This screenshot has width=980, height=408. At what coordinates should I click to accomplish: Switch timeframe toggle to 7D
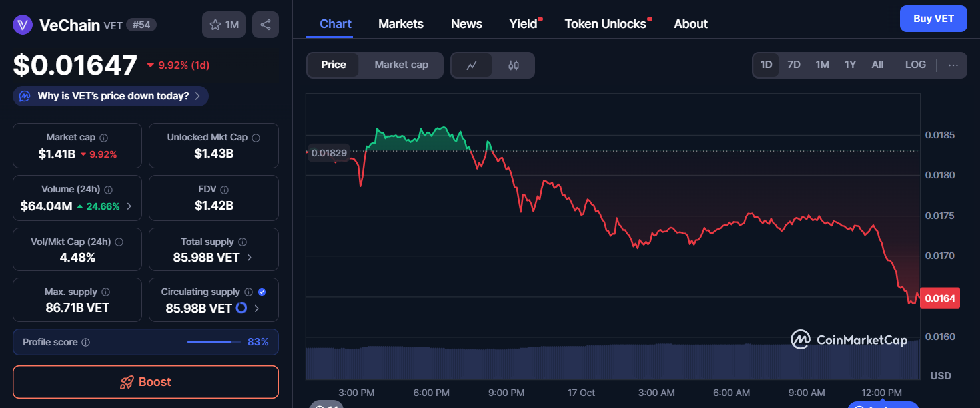(x=794, y=64)
